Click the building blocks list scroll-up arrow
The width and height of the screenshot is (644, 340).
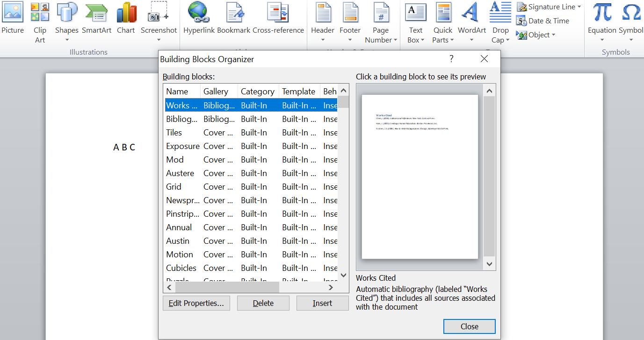point(344,91)
